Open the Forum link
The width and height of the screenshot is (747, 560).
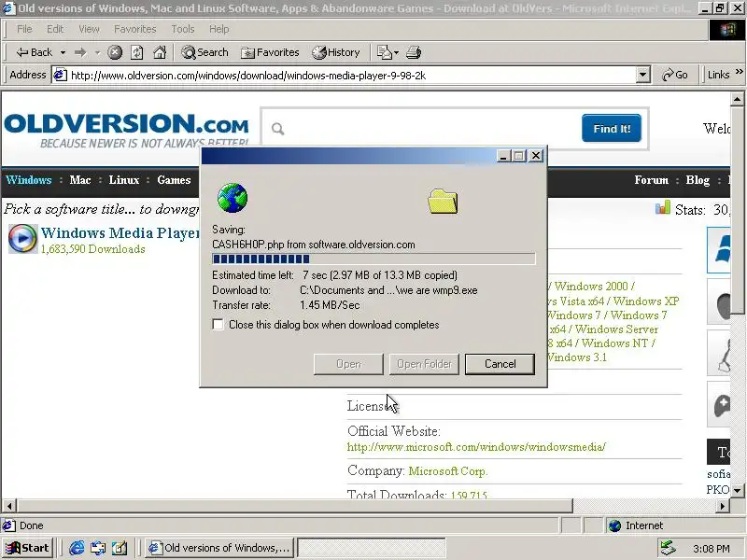(651, 180)
